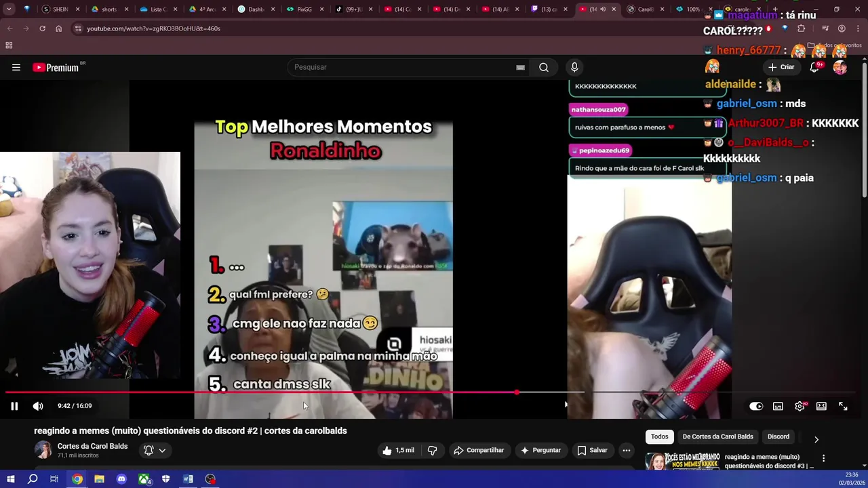
Task: View site information icon in address bar
Action: pyautogui.click(x=77, y=28)
